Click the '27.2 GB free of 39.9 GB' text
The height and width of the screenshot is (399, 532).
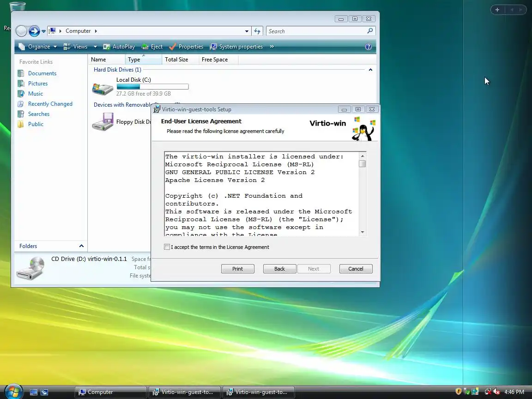(144, 94)
